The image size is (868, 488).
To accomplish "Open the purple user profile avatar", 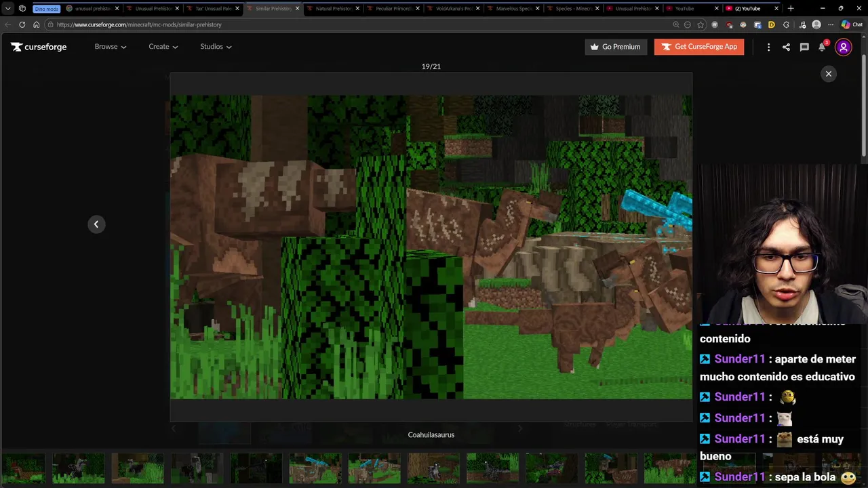I will pyautogui.click(x=844, y=47).
